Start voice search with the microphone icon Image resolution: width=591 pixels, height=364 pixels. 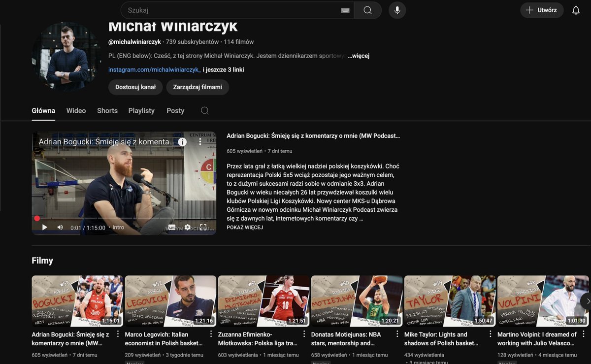397,10
